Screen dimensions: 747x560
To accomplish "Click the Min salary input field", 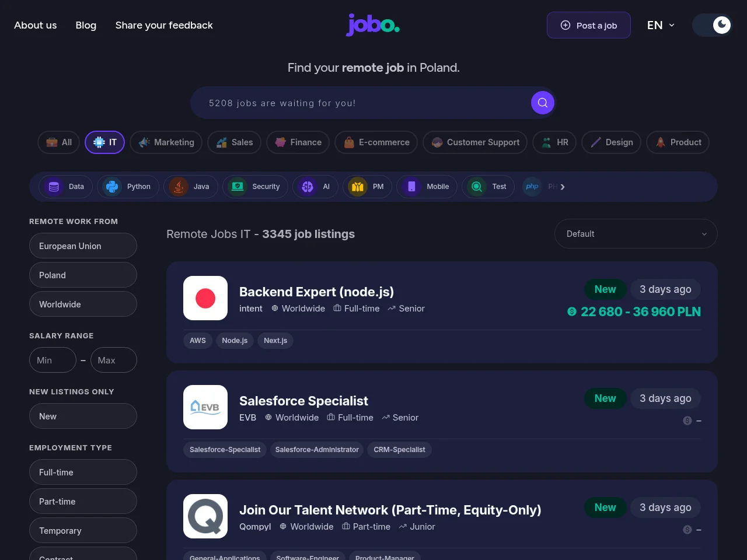I will (x=53, y=360).
